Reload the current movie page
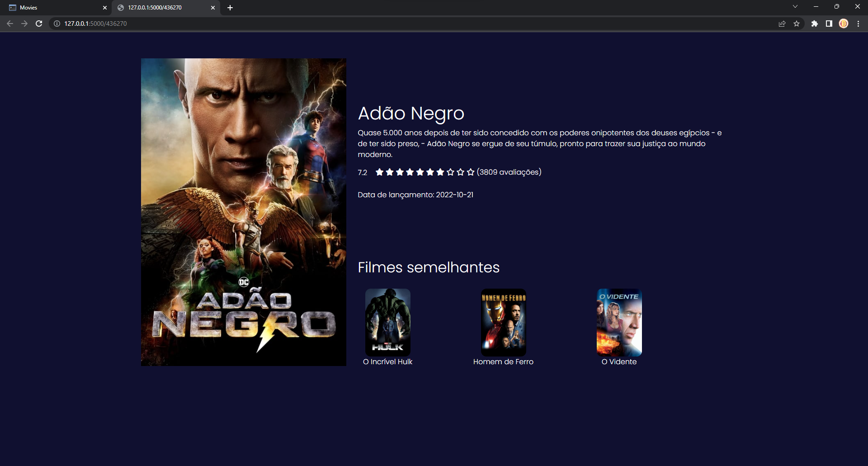Viewport: 868px width, 466px height. click(x=39, y=24)
